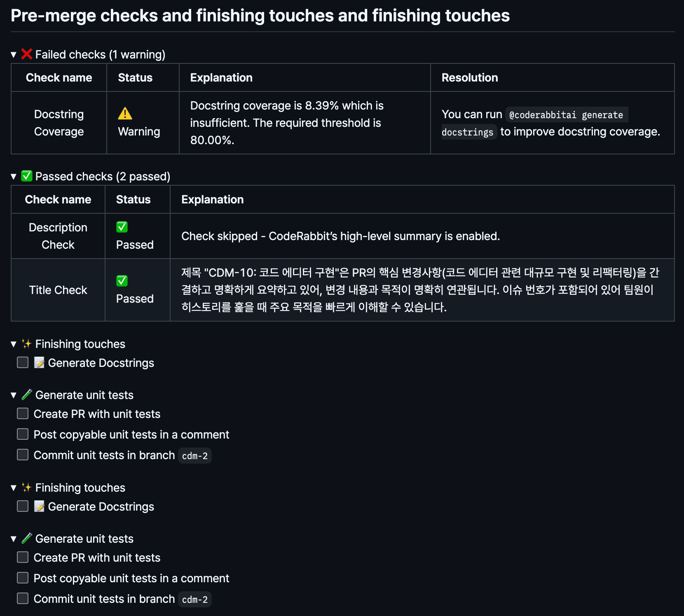
Task: Click the sparkles icon in Finishing touches header
Action: click(x=26, y=344)
